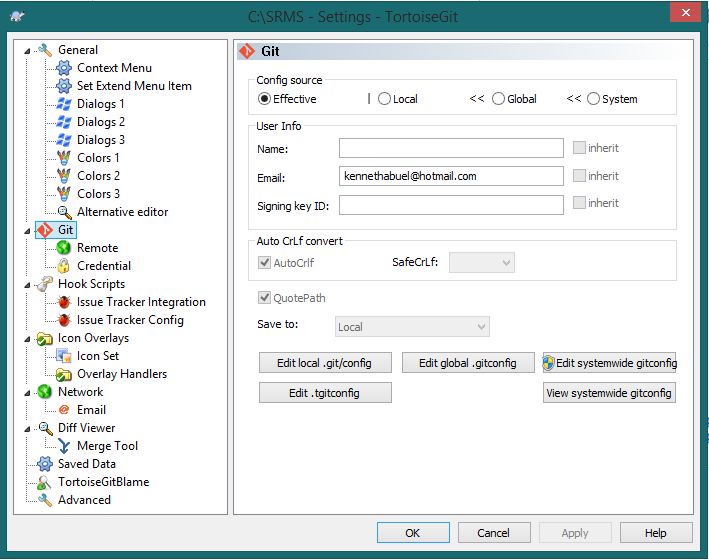This screenshot has height=560, width=709.
Task: Collapse the Network tree node
Action: [27, 394]
